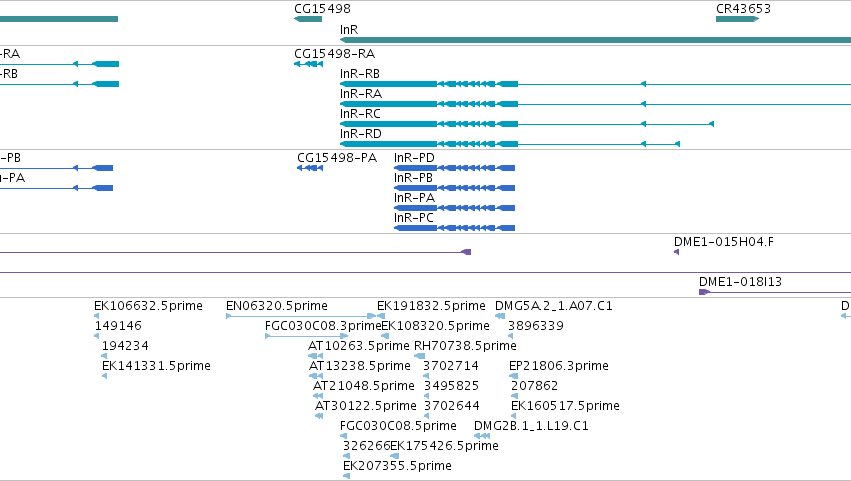Click the 149146 EST label
This screenshot has width=851, height=481.
coord(118,326)
